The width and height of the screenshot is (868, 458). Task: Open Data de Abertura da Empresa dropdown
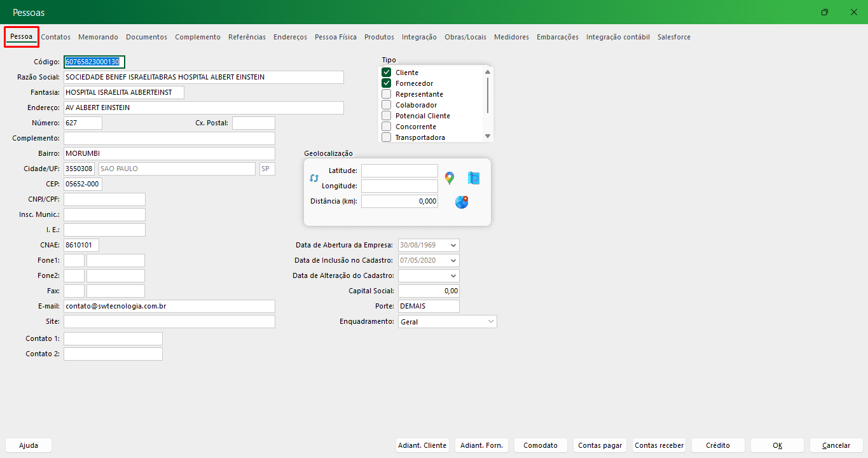coord(453,245)
